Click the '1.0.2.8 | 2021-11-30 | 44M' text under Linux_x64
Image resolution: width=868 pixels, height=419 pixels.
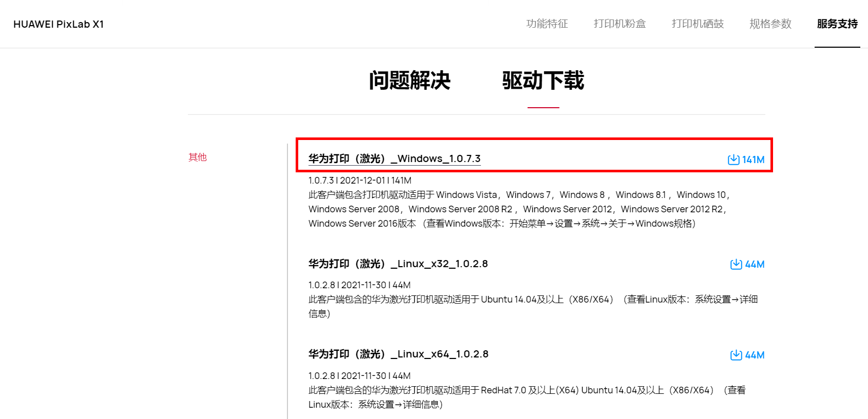[x=359, y=376]
